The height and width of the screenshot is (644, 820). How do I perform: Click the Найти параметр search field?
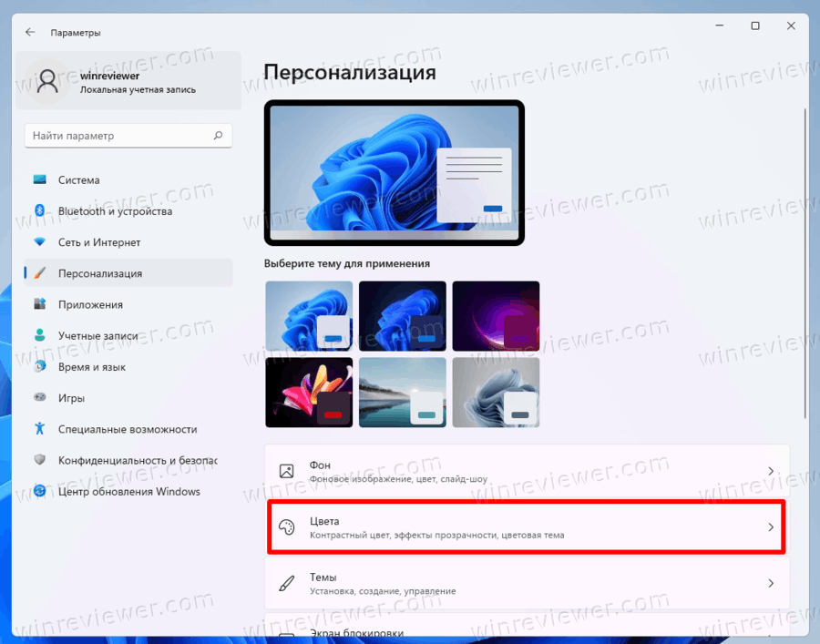128,136
